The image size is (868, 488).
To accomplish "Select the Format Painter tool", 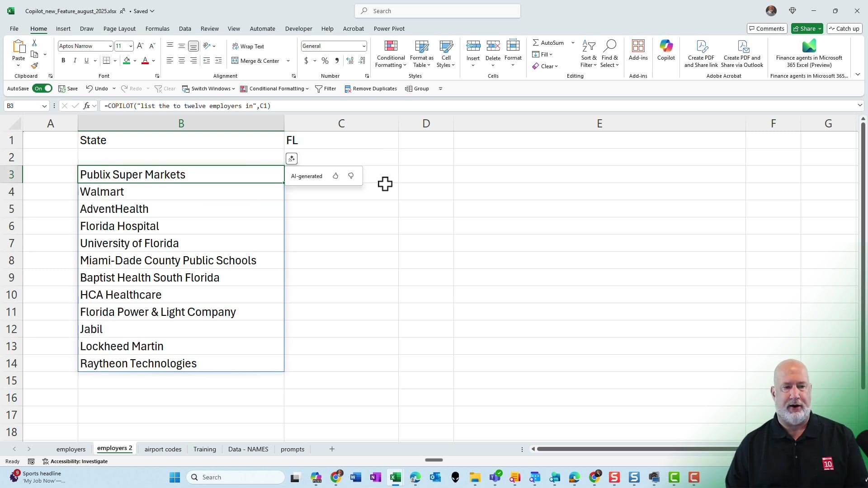I will point(34,65).
